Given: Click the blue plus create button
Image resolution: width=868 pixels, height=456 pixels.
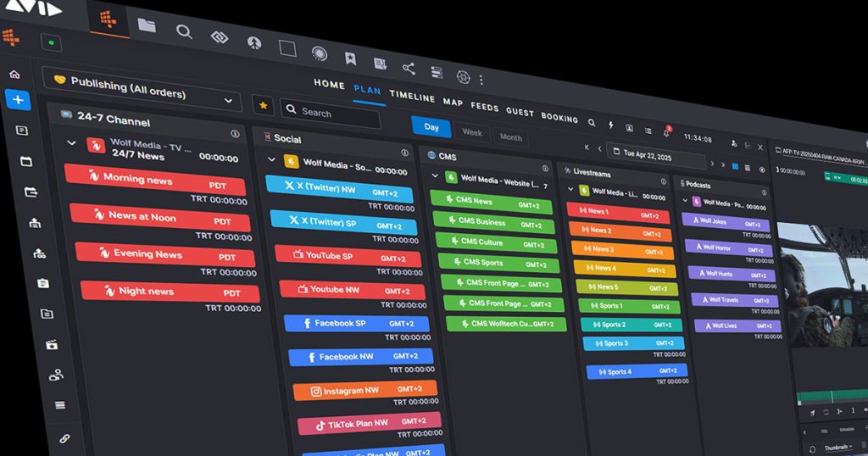Looking at the screenshot, I should point(18,100).
